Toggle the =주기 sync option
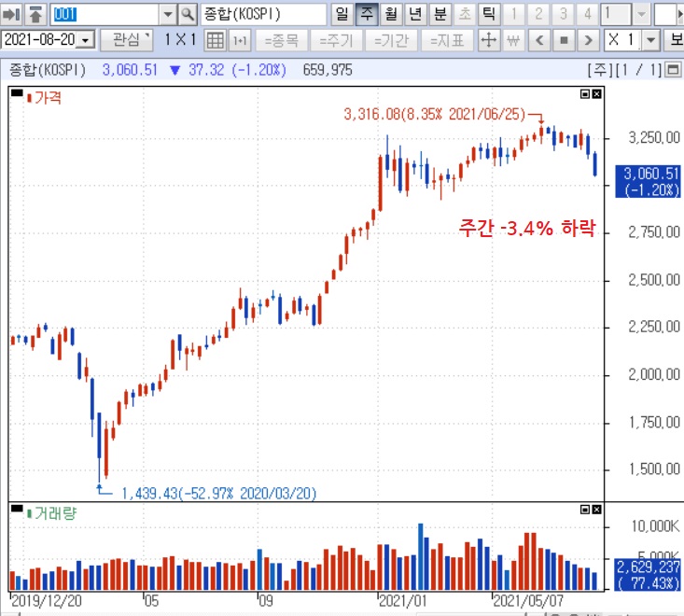The height and width of the screenshot is (616, 684). (x=336, y=40)
